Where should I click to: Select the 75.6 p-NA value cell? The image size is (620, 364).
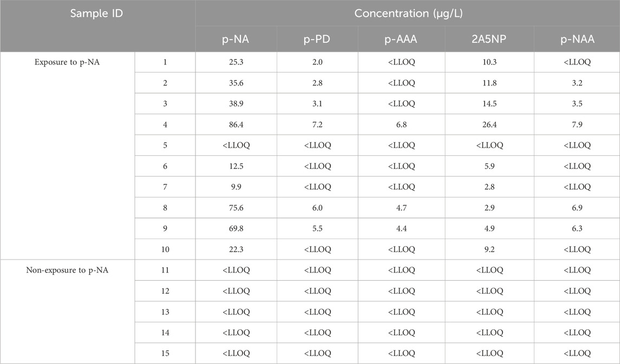pyautogui.click(x=236, y=208)
